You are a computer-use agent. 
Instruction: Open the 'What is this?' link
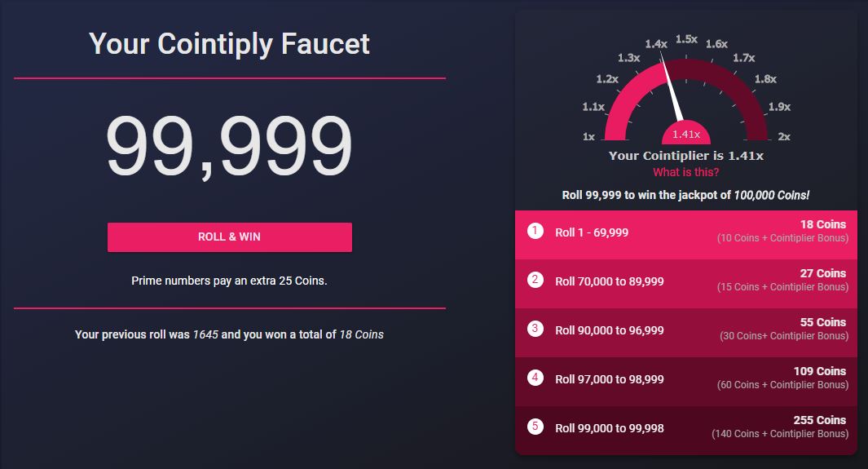(686, 172)
